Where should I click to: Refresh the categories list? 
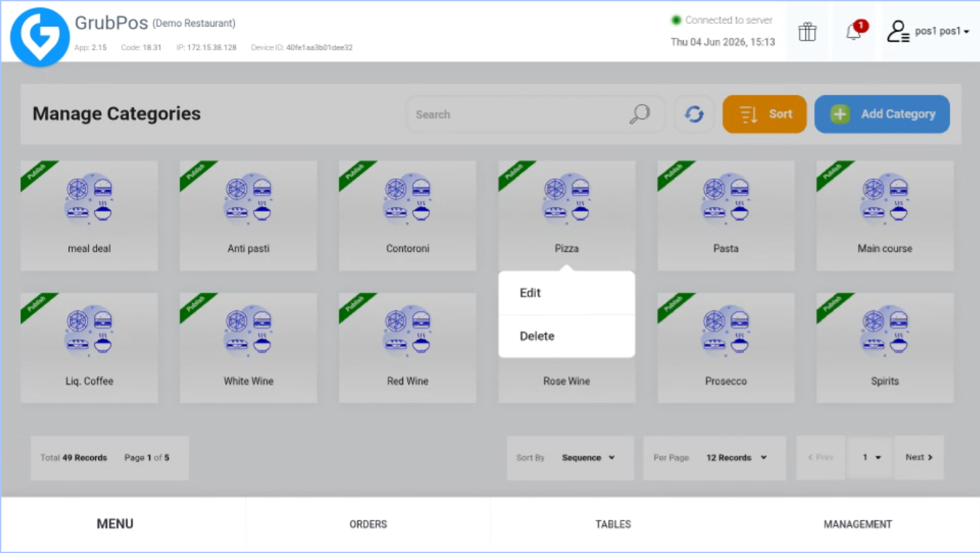(694, 114)
